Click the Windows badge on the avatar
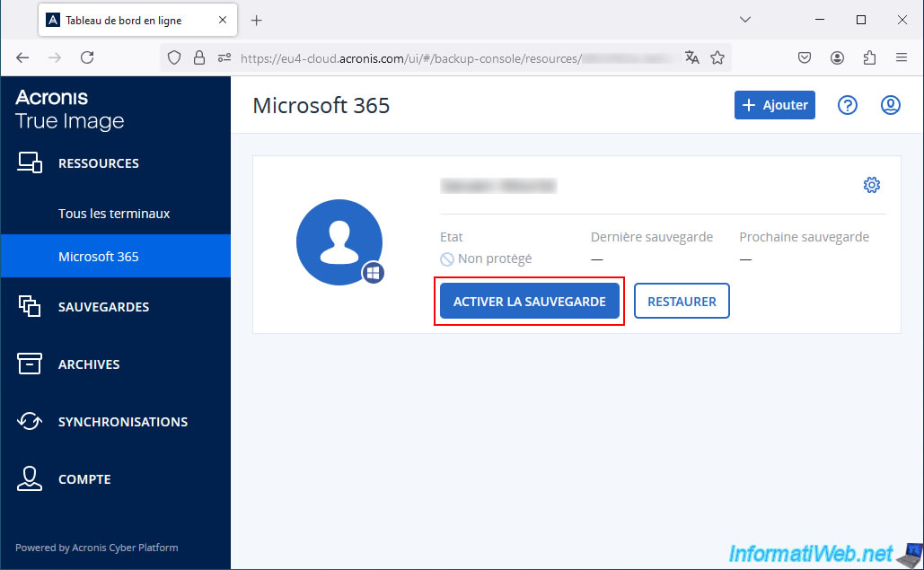Screen dimensions: 924x570 (373, 273)
